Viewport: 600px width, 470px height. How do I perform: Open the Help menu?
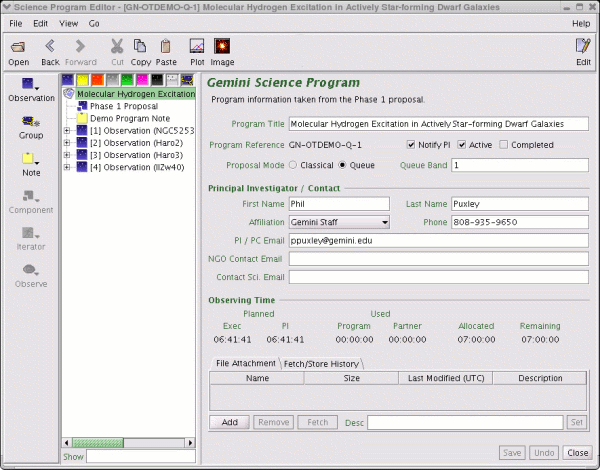coord(581,24)
